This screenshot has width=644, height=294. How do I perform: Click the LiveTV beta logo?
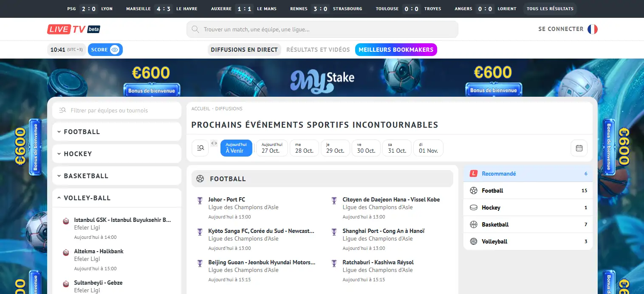coord(73,29)
